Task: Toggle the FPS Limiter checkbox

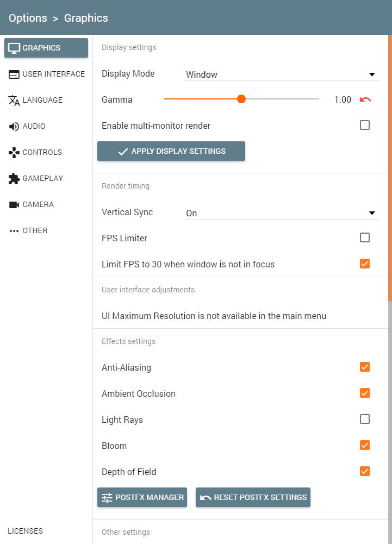Action: coord(365,237)
